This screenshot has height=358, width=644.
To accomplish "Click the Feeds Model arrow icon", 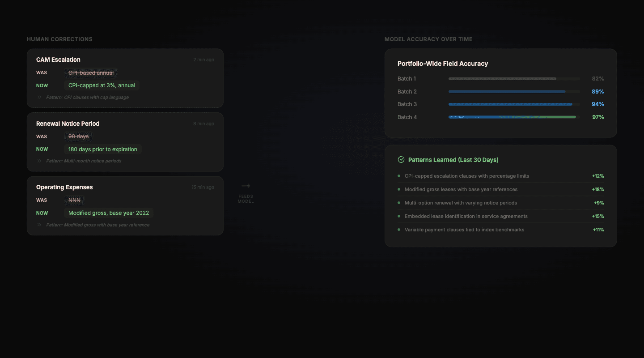I will tap(246, 186).
